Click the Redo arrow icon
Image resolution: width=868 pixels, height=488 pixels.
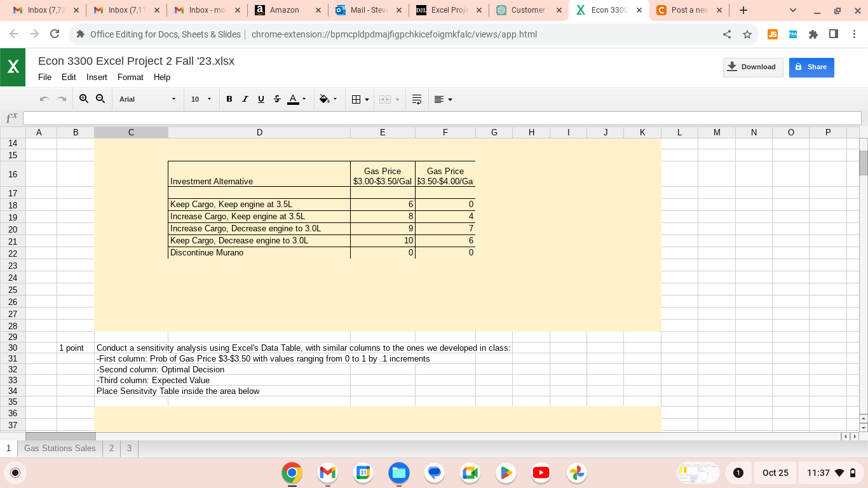(x=61, y=98)
